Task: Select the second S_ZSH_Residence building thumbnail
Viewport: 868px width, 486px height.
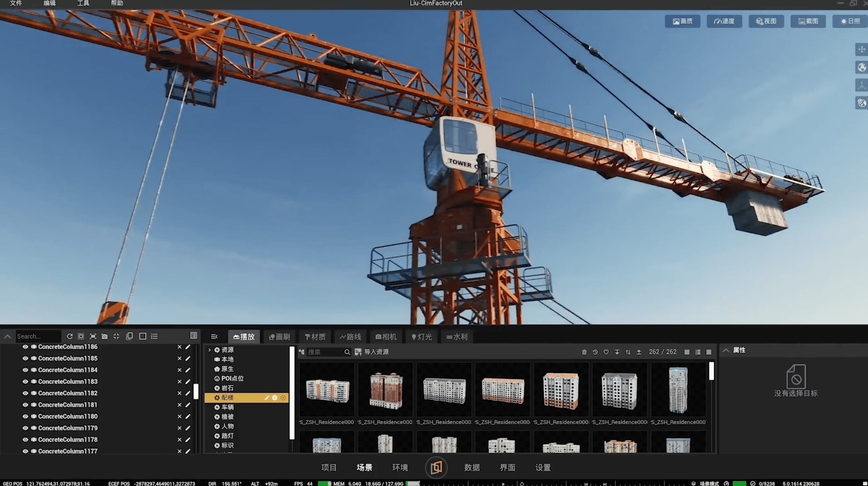Action: coord(385,390)
